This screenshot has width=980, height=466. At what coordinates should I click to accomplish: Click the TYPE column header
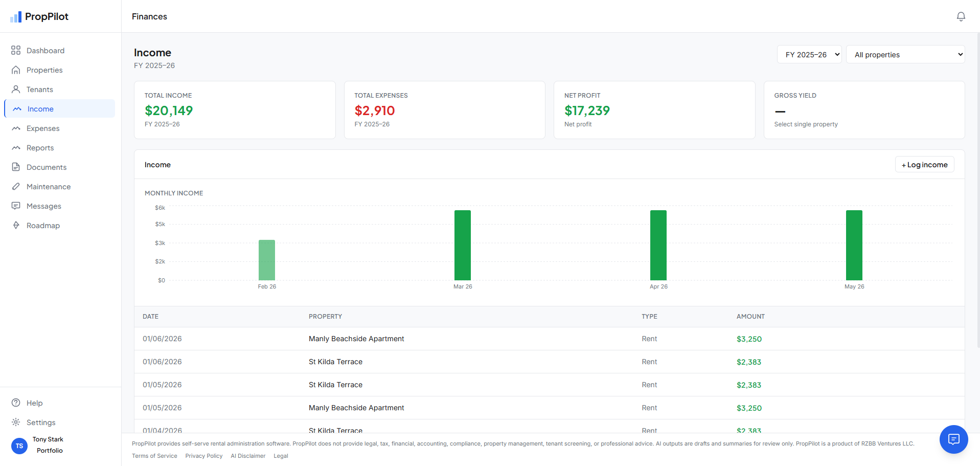coord(649,317)
